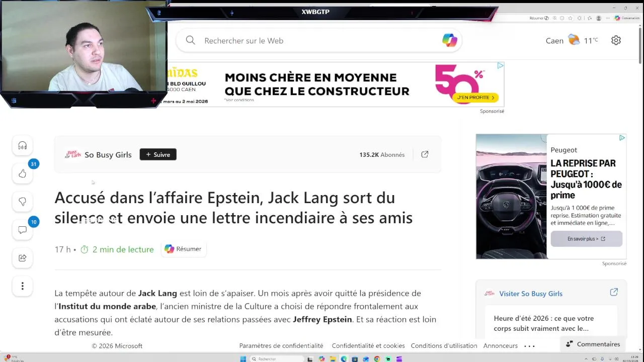Click the © 2026 Microsoft footer text
Image resolution: width=644 pixels, height=362 pixels.
coord(117,346)
